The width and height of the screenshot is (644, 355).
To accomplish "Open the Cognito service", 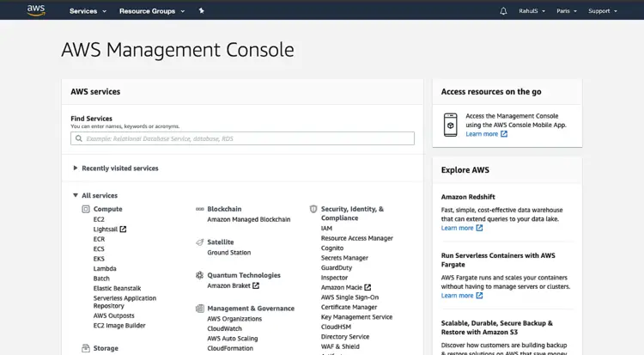I will [331, 248].
